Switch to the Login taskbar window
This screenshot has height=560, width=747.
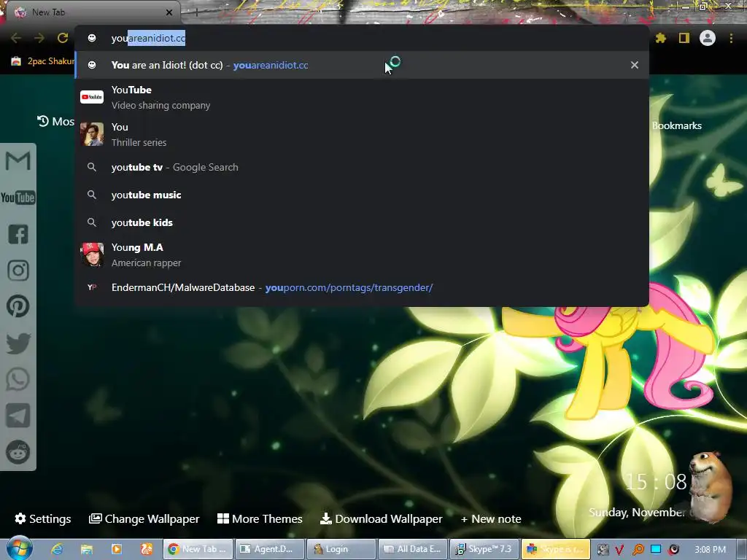point(341,549)
